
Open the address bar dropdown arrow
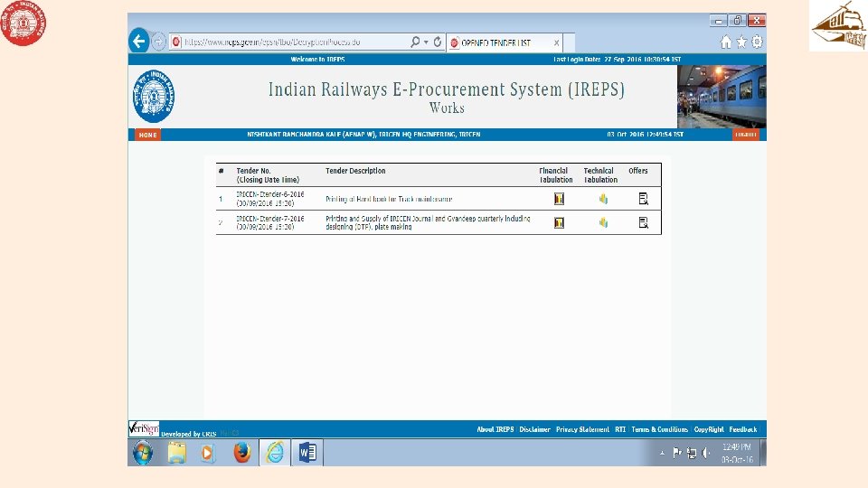(426, 42)
